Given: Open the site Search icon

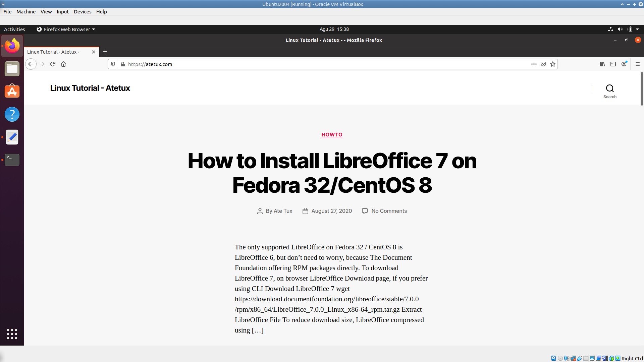Looking at the screenshot, I should tap(610, 91).
